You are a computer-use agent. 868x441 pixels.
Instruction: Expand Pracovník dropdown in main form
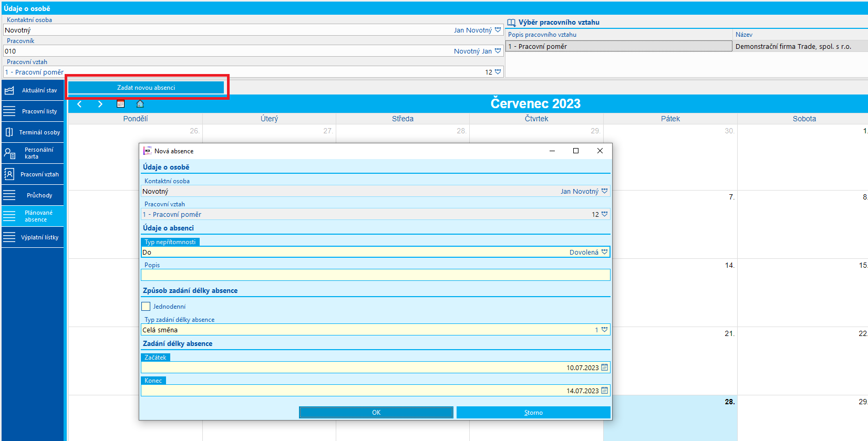[498, 51]
